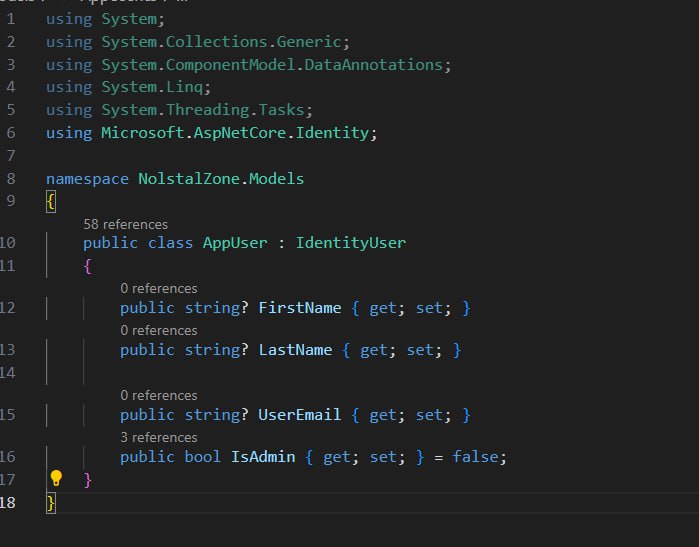This screenshot has width=699, height=547.
Task: Click the pink closing brace on line 17
Action: coord(88,480)
